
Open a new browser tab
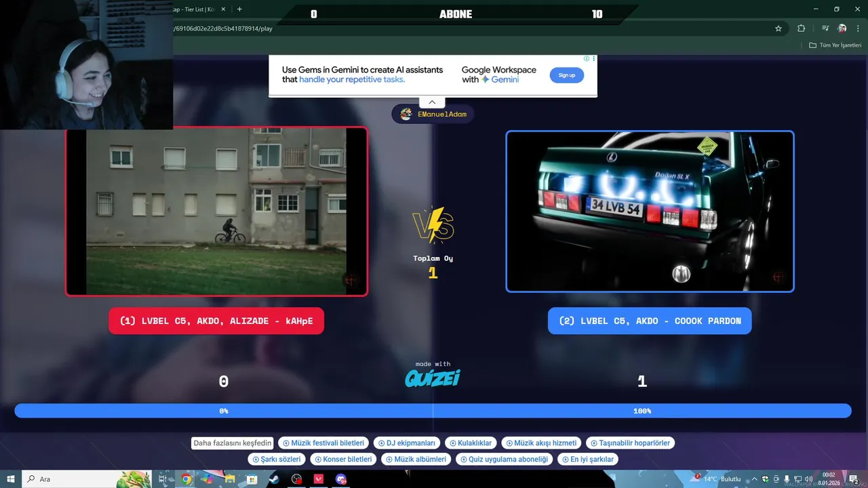click(x=239, y=9)
